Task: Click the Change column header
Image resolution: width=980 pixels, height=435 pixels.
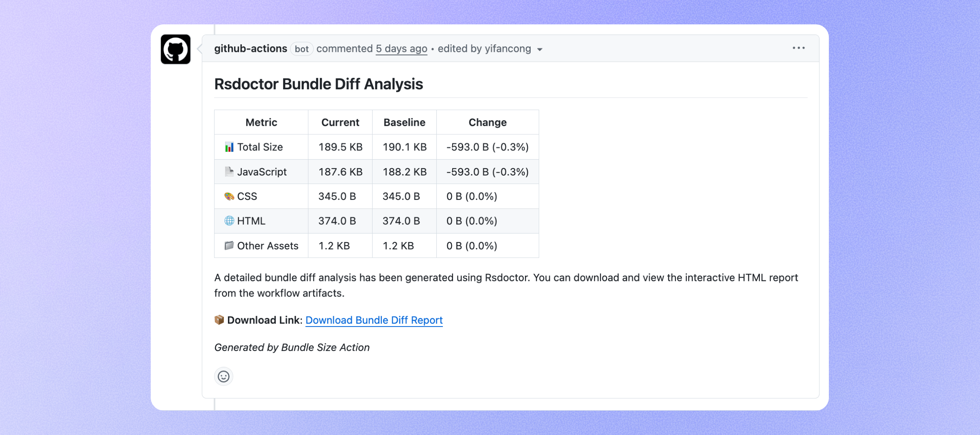Action: click(487, 122)
